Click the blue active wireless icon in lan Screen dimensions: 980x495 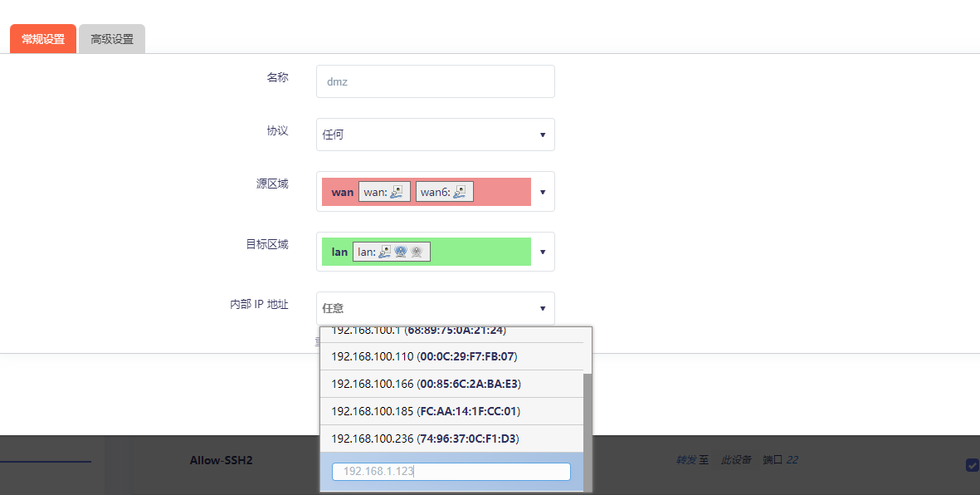point(401,252)
